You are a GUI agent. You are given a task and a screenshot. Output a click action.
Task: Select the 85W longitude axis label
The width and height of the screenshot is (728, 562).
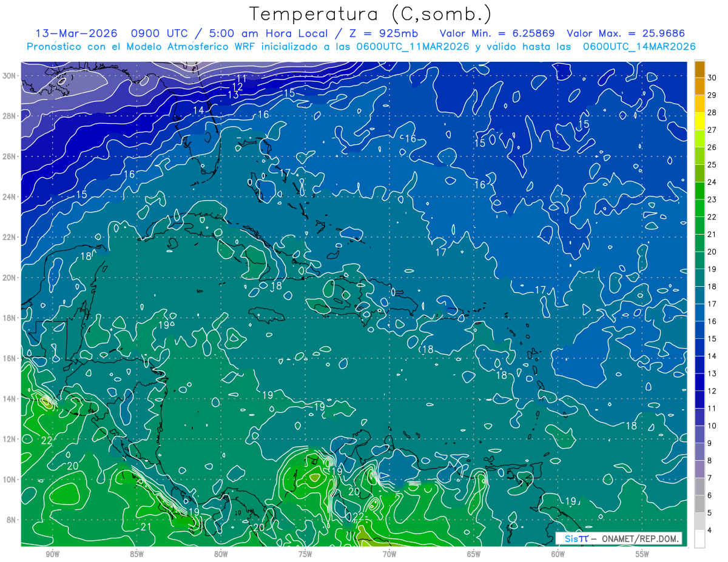pyautogui.click(x=137, y=554)
